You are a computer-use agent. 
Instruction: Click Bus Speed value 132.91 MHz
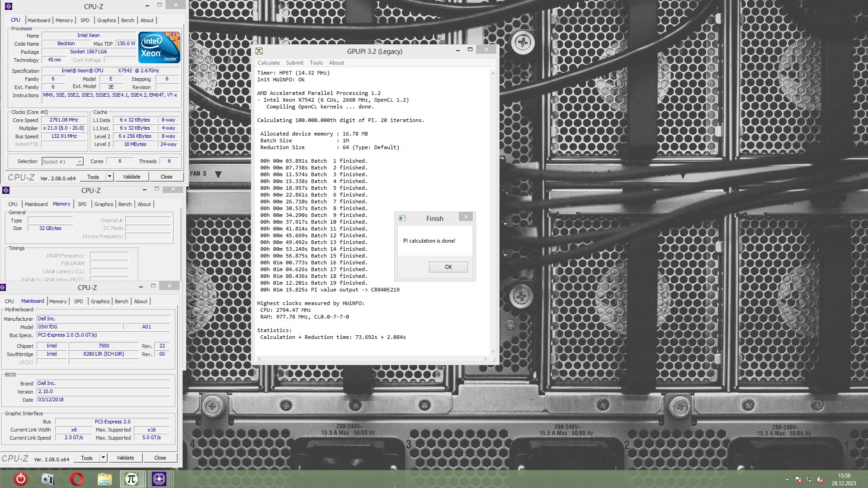tap(64, 136)
